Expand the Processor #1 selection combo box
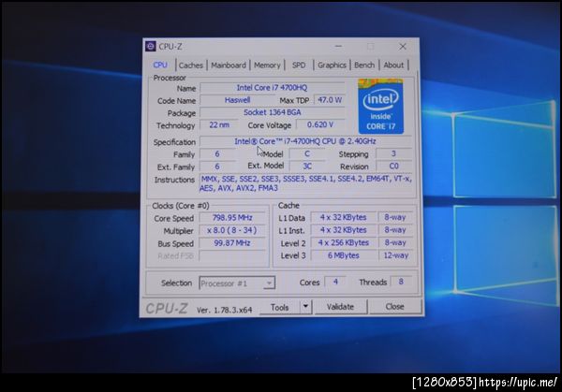Image resolution: width=562 pixels, height=392 pixels. pyautogui.click(x=237, y=283)
